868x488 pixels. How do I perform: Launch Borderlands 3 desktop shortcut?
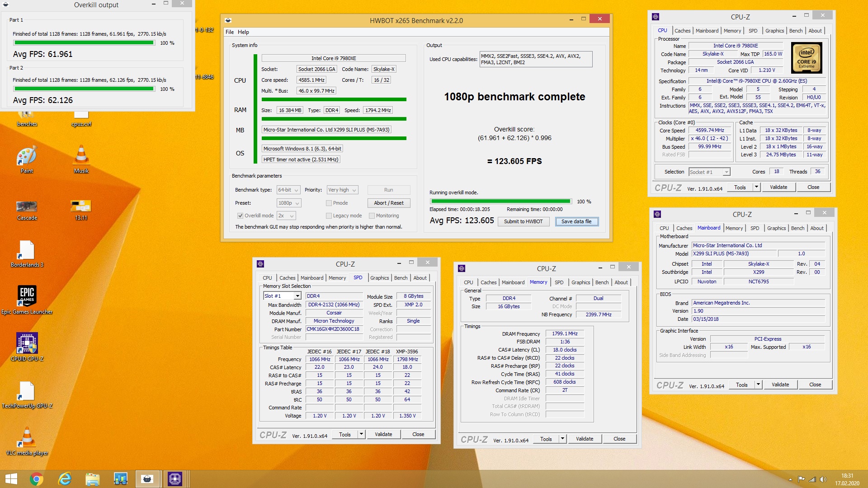pyautogui.click(x=27, y=254)
